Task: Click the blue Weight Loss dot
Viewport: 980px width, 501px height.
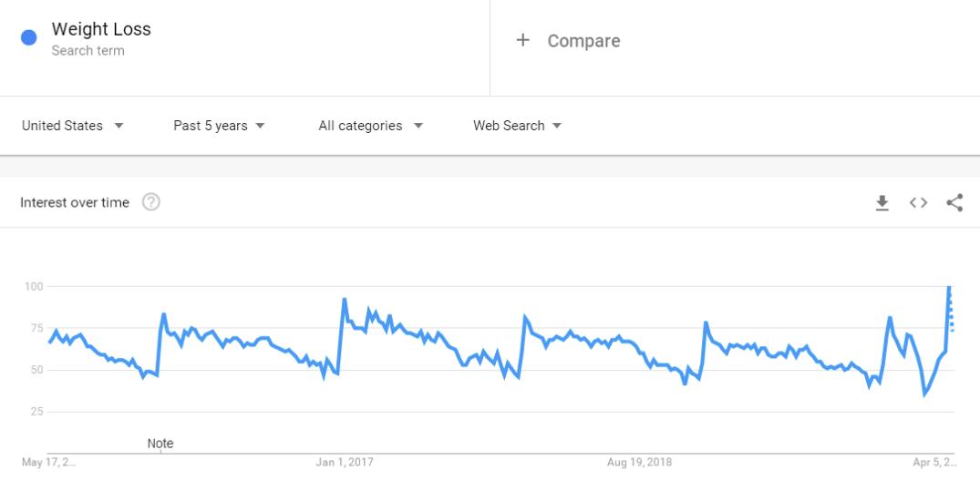Action: click(29, 37)
